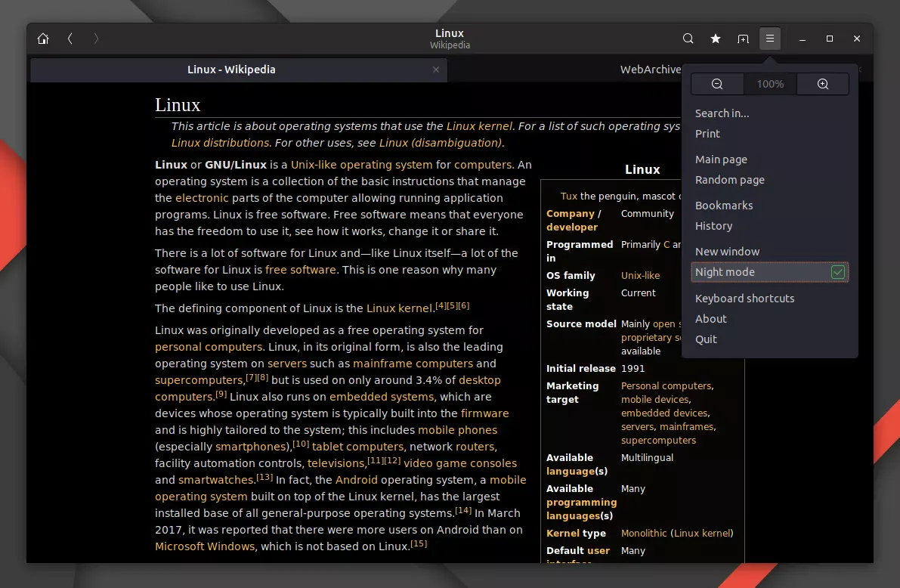Maximize the Kiwix window

830,39
